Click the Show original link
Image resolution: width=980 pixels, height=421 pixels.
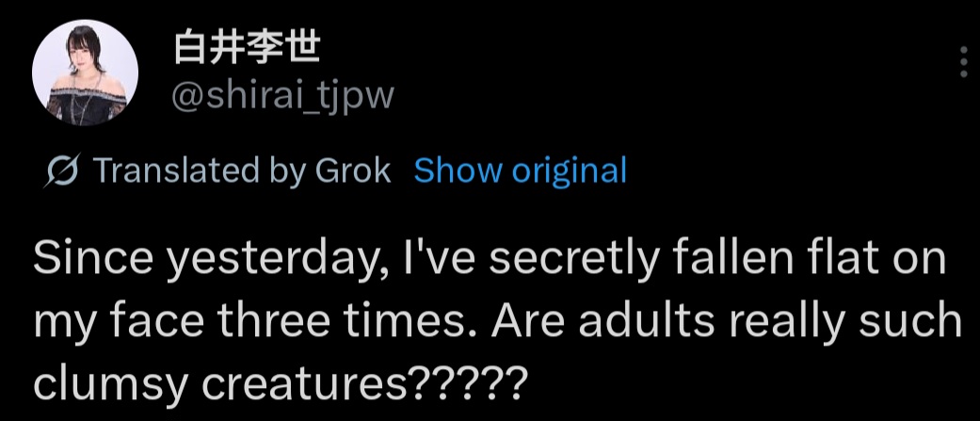point(520,170)
